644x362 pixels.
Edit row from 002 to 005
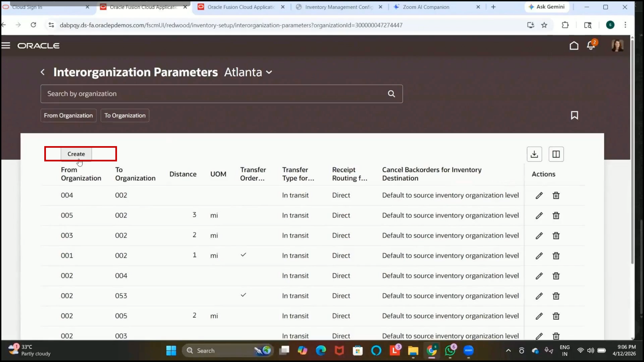pyautogui.click(x=539, y=316)
